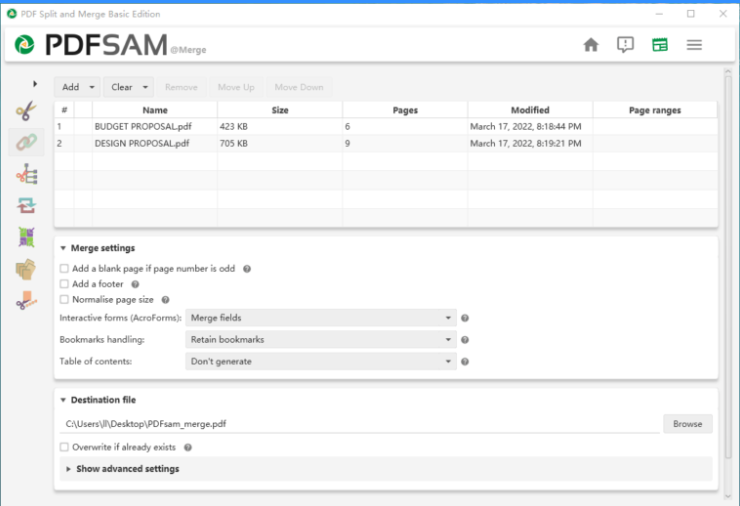This screenshot has width=740, height=506.
Task: Open the Home dashboard icon
Action: point(590,45)
